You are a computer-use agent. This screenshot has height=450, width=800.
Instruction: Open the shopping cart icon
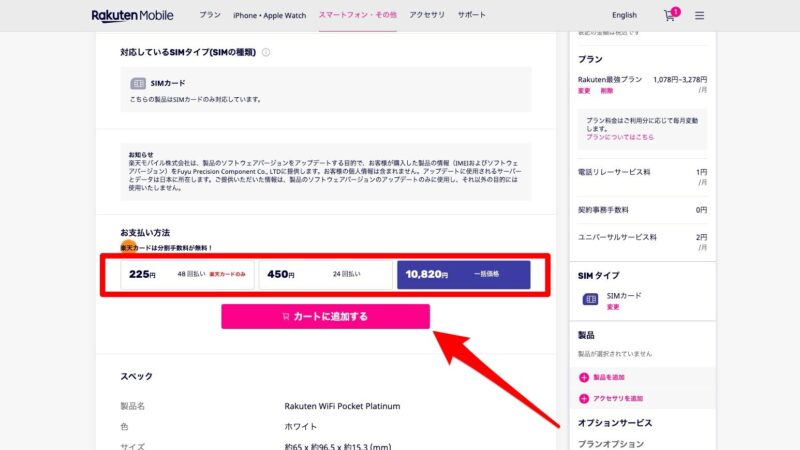click(x=670, y=15)
